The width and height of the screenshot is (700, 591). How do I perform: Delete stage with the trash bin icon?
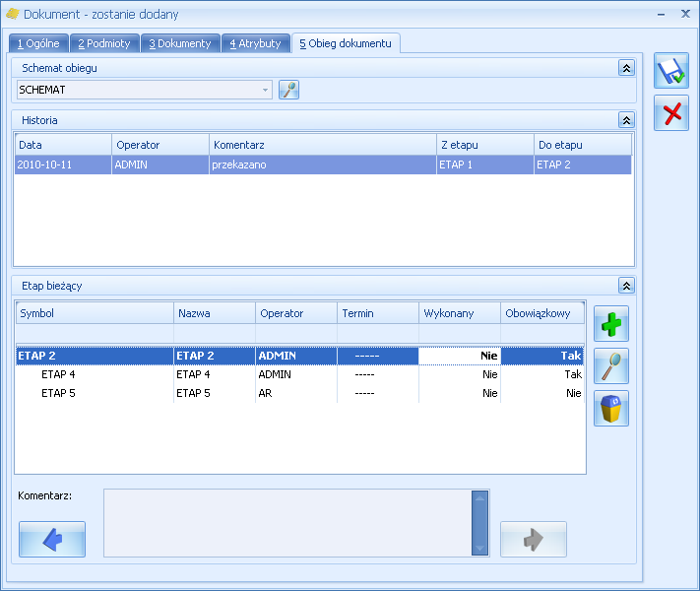pos(611,409)
